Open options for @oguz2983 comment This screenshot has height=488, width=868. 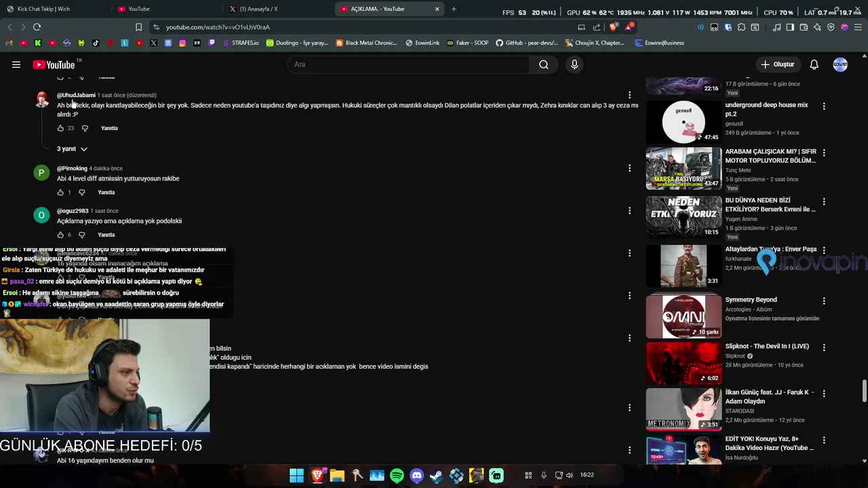pos(629,211)
